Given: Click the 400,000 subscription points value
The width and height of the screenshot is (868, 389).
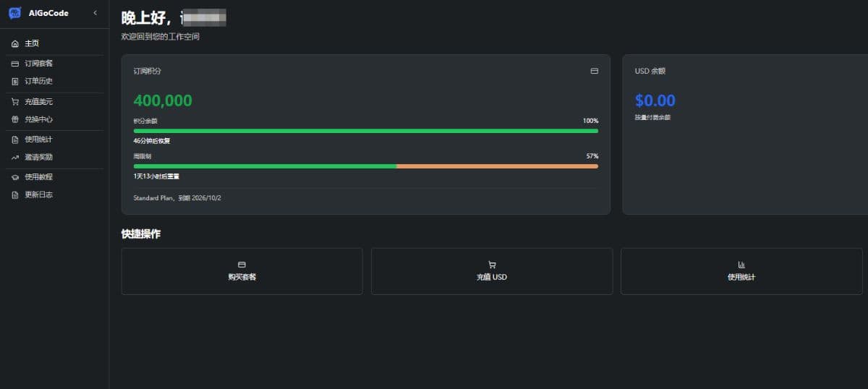Looking at the screenshot, I should pos(163,101).
